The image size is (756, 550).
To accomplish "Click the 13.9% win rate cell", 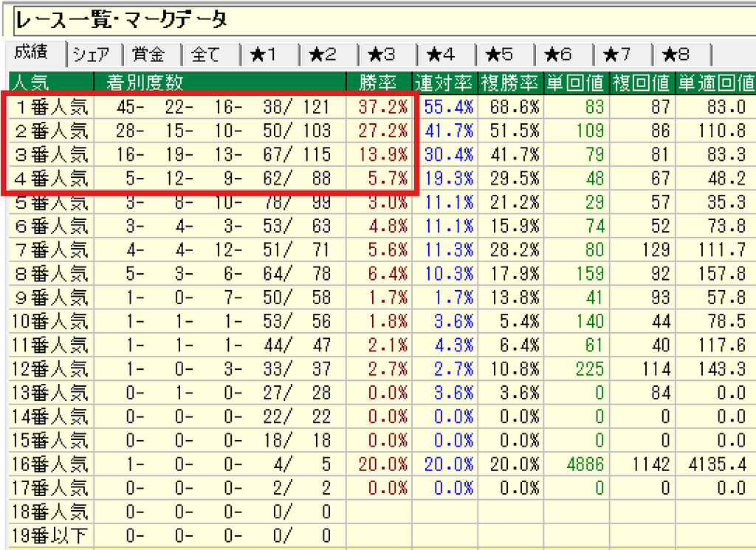I will tap(379, 155).
